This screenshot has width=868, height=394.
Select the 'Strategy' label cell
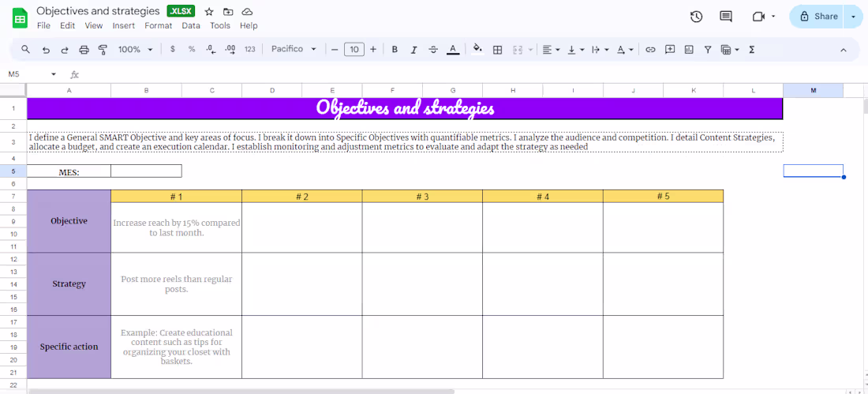pos(69,283)
